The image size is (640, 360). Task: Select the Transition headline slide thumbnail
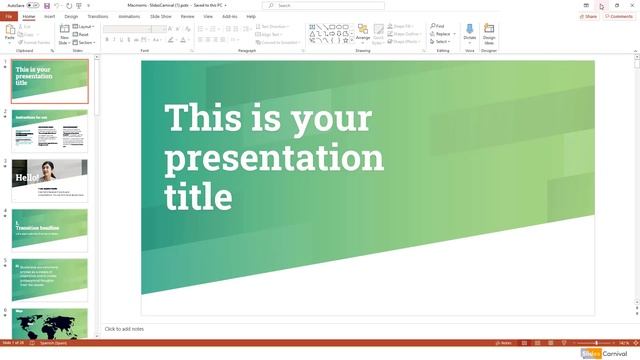(50, 230)
